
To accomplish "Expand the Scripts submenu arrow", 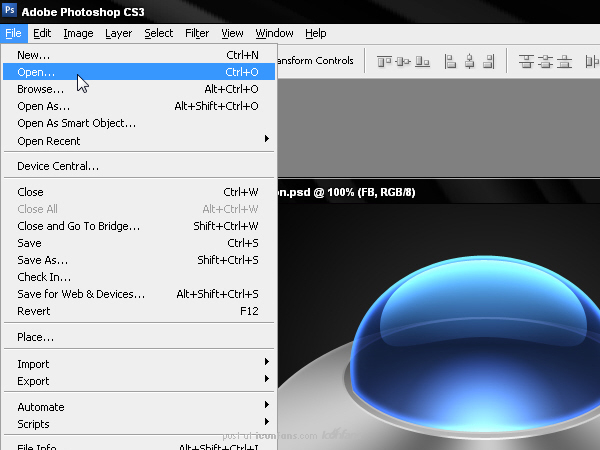I will click(x=267, y=421).
